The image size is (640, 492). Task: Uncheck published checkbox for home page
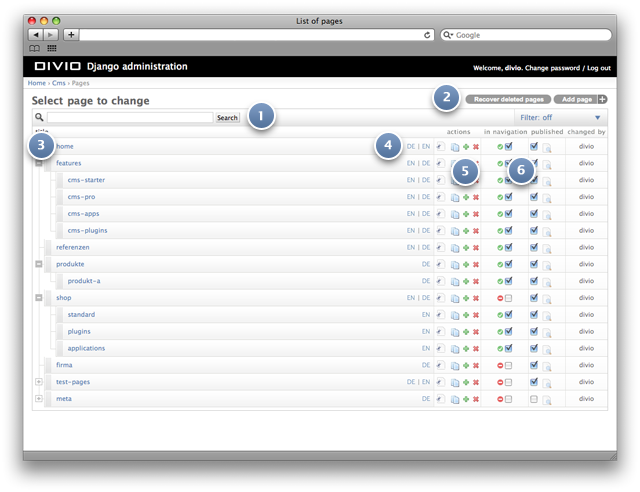tap(533, 146)
